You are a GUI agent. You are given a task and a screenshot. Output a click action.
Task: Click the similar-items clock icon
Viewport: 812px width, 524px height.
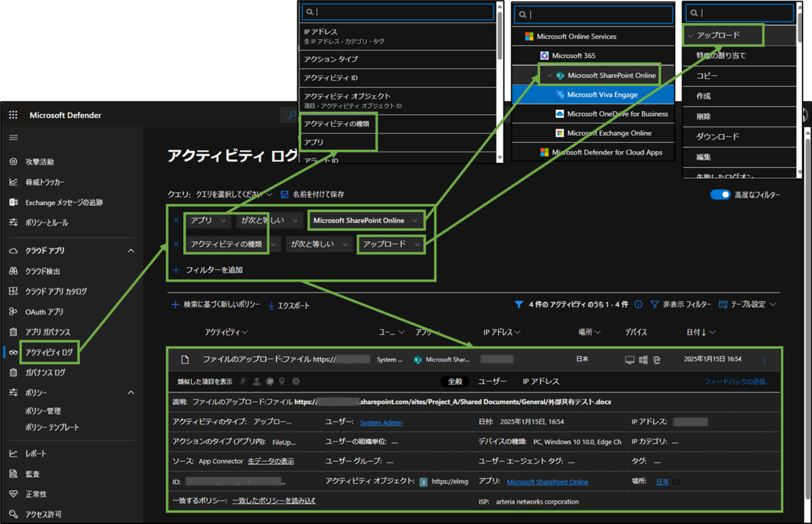(x=296, y=381)
